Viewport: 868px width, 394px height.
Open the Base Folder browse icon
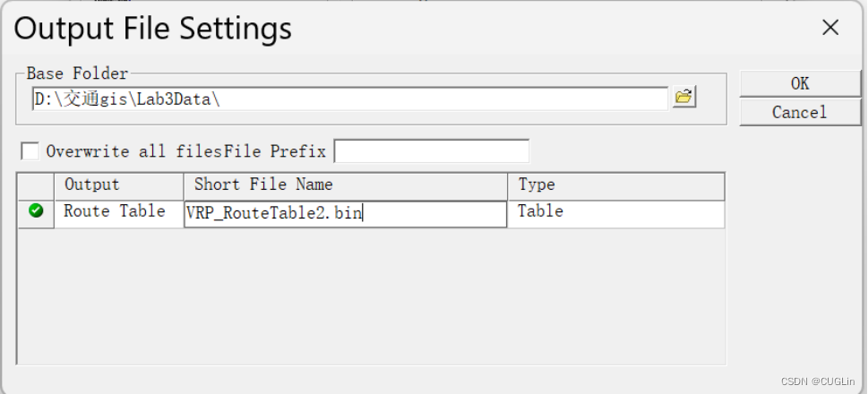click(684, 97)
